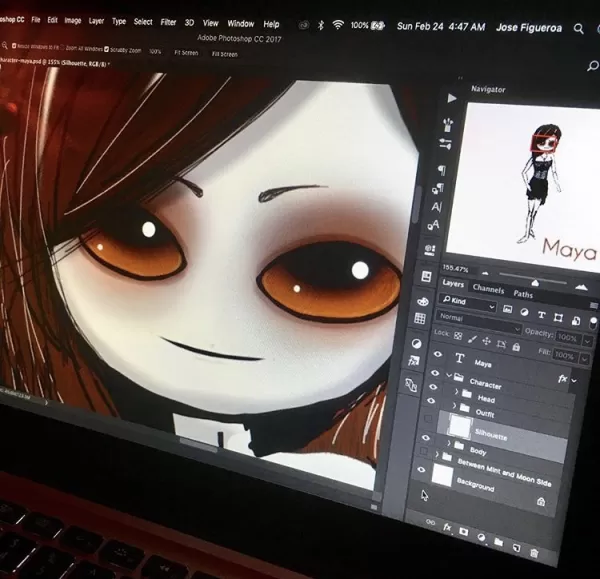Add a layer style with bottom fx icon
This screenshot has width=600, height=579.
coord(447,527)
